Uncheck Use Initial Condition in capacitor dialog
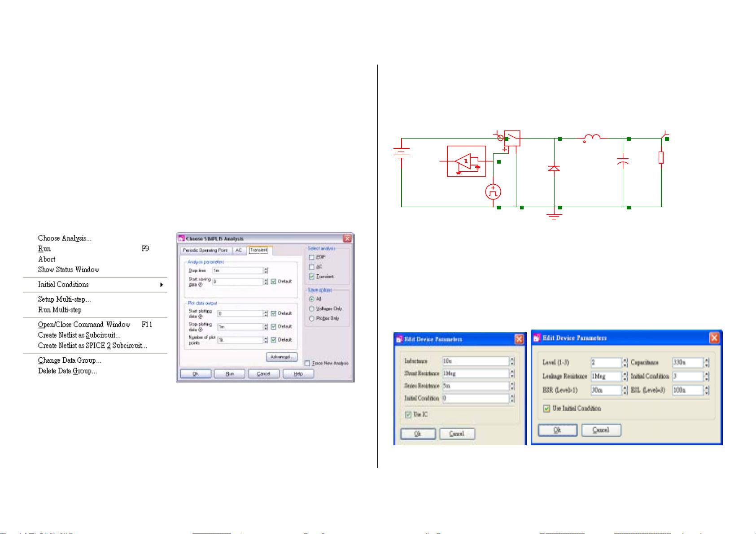Screen dimensions: 756x534 [x=546, y=408]
